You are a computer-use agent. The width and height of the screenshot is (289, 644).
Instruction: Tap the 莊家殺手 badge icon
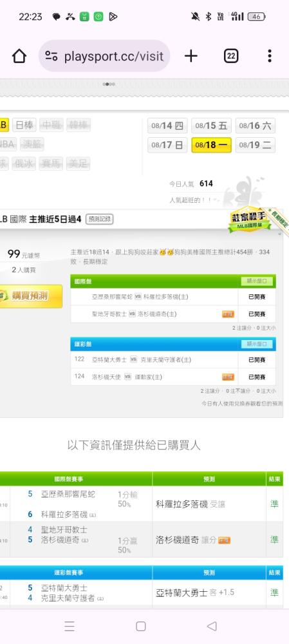click(250, 220)
